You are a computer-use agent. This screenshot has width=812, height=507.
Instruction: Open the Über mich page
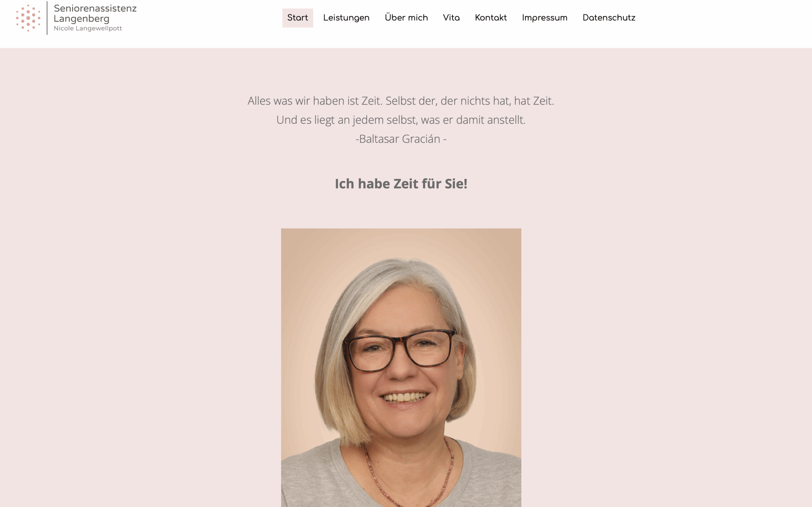406,17
